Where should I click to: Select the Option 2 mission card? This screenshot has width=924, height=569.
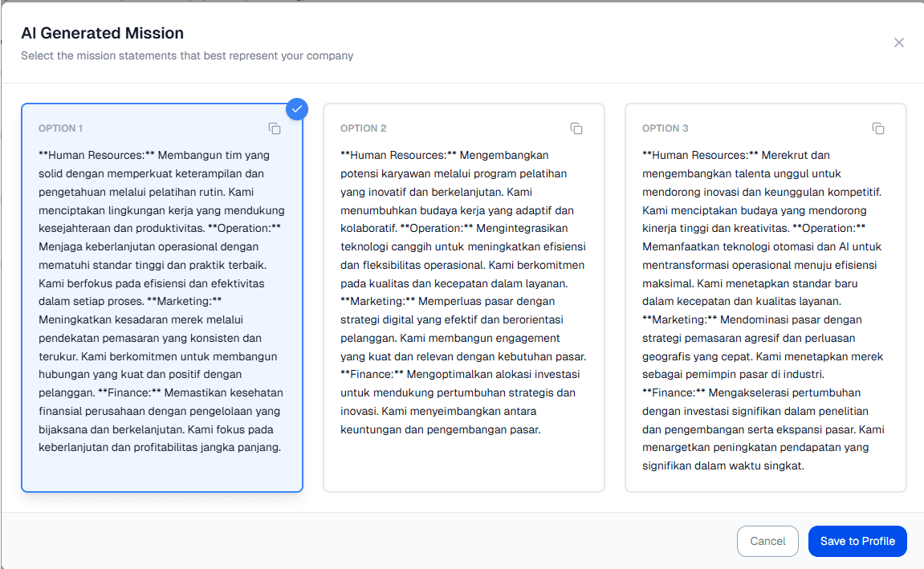[463, 297]
